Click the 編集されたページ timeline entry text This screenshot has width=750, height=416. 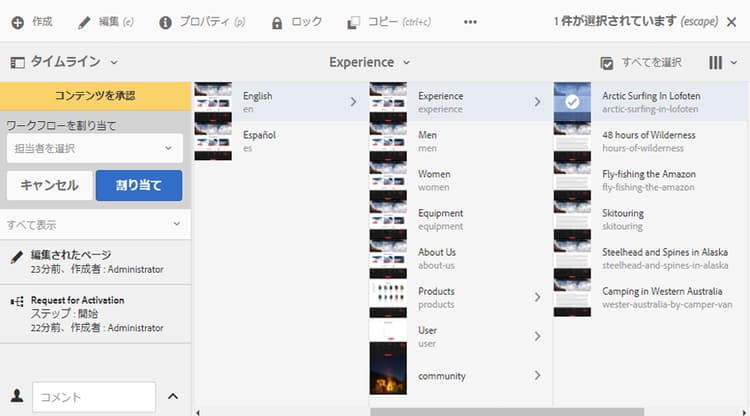click(x=71, y=254)
